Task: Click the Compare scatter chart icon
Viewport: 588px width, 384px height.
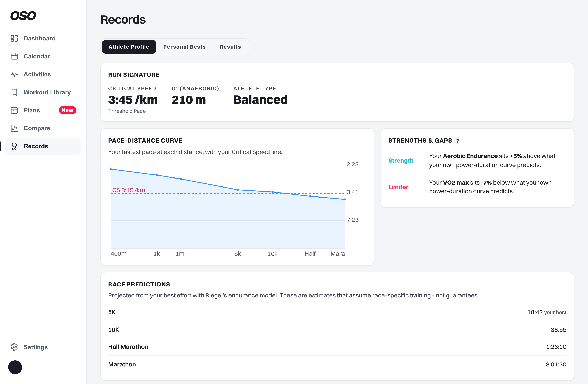Action: pyautogui.click(x=14, y=128)
